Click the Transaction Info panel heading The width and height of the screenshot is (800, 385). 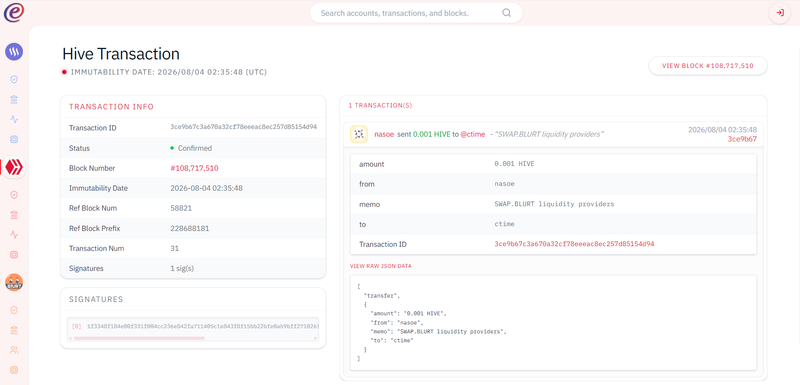pyautogui.click(x=111, y=107)
